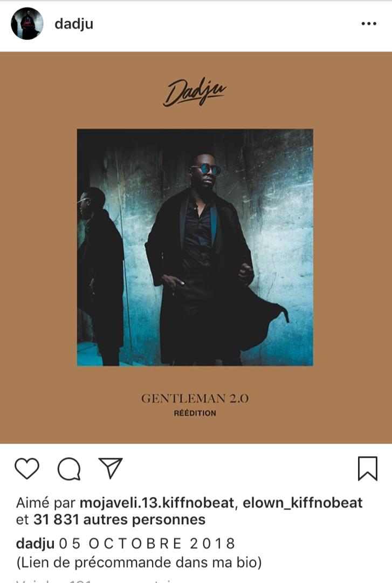This screenshot has width=392, height=583.
Task: Open dadju profile picture avatar
Action: pyautogui.click(x=27, y=23)
